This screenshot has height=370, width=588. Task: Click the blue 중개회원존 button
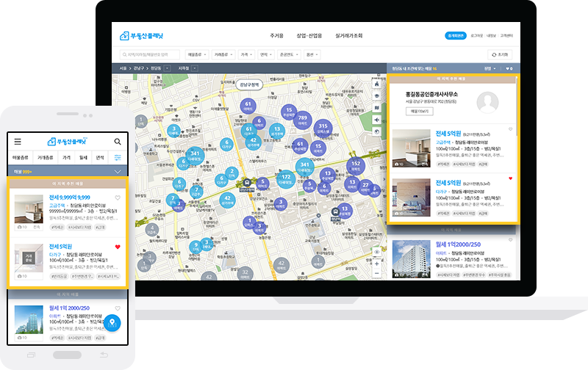point(456,35)
